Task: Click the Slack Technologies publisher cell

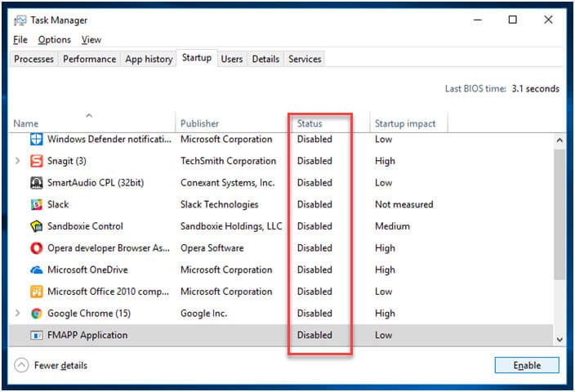Action: click(x=219, y=205)
